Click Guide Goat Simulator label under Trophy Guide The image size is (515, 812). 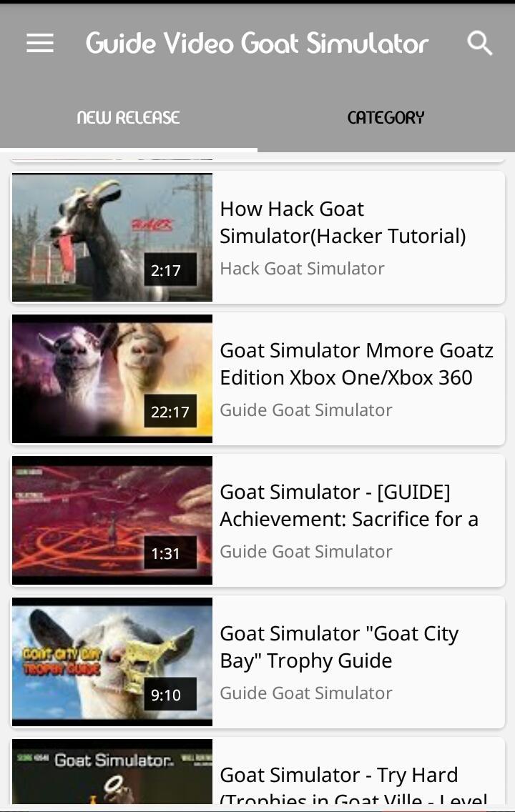point(306,693)
